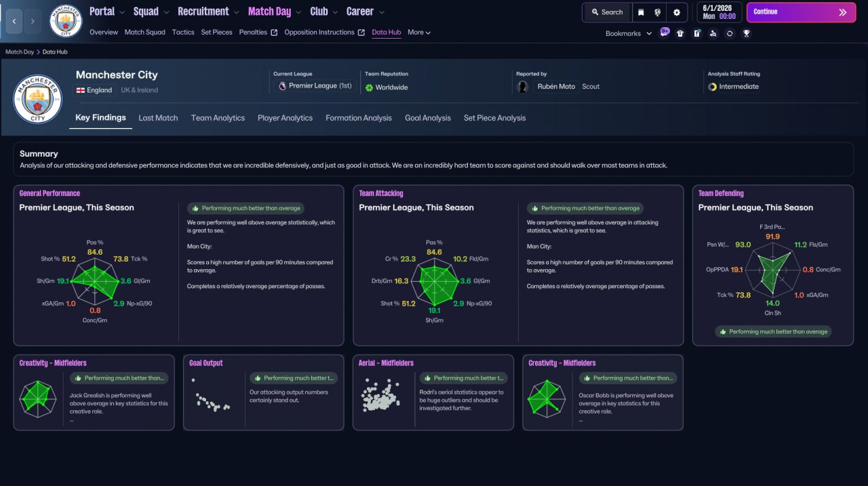Click the Team Defending radar chart
The height and width of the screenshot is (486, 868).
(x=772, y=270)
